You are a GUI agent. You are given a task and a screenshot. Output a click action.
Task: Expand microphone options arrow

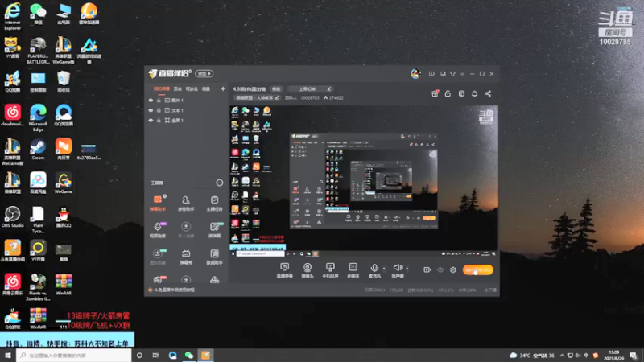click(x=384, y=269)
